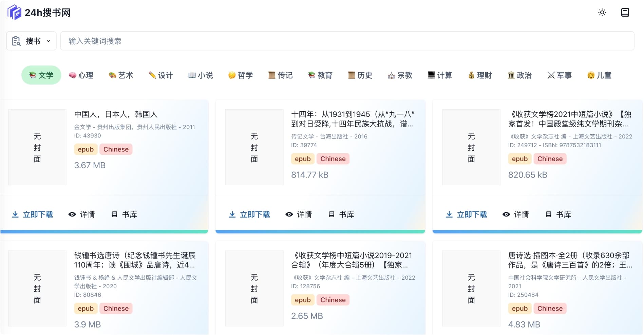Screen dimensions: 644x335
Task: Open the 理财 money bag category
Action: click(480, 75)
